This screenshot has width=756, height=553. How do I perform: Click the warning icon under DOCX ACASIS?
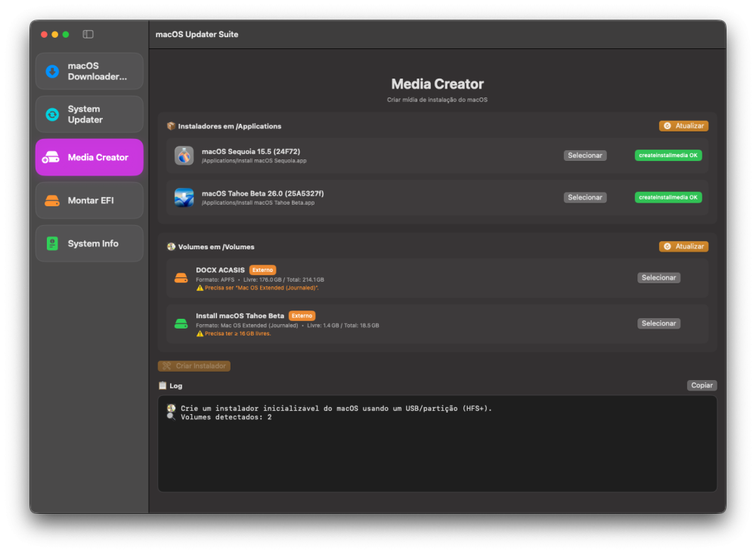(x=200, y=288)
